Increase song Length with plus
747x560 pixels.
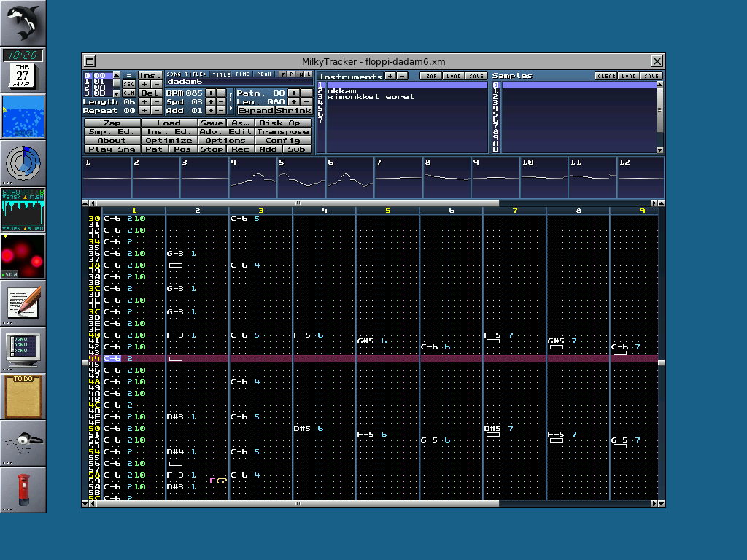(144, 101)
